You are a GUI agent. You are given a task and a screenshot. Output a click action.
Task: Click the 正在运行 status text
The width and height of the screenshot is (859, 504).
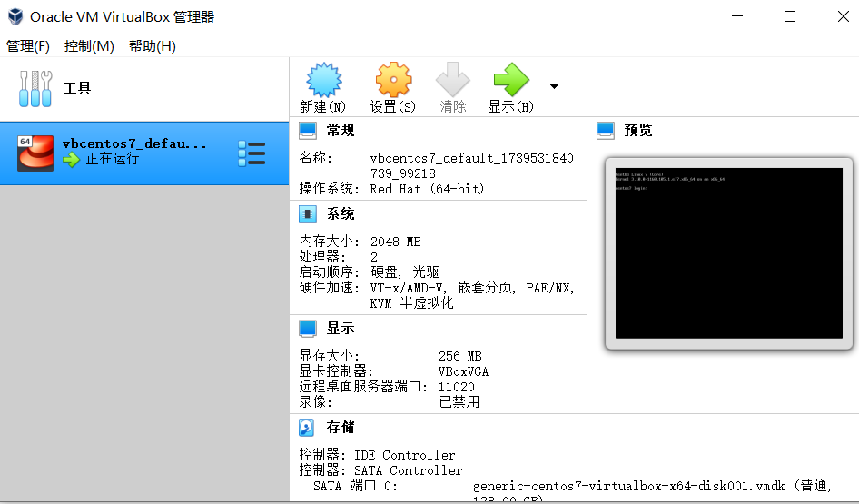point(113,159)
